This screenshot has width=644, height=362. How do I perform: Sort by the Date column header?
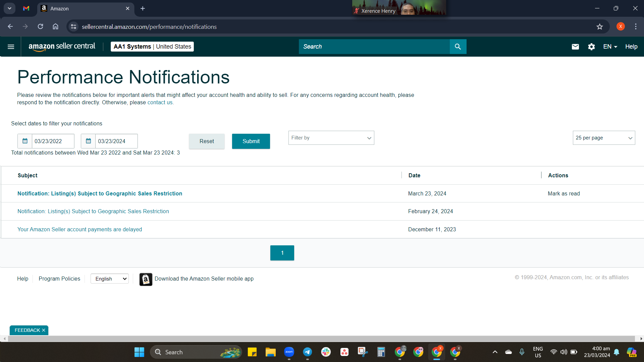414,175
